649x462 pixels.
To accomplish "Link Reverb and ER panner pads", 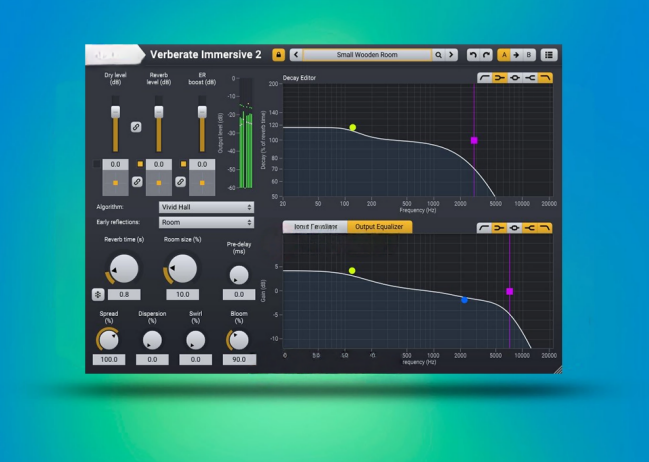I will point(180,181).
